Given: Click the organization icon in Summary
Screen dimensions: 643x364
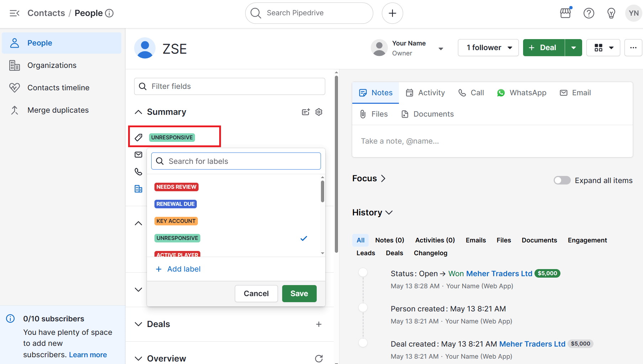Looking at the screenshot, I should tap(138, 189).
